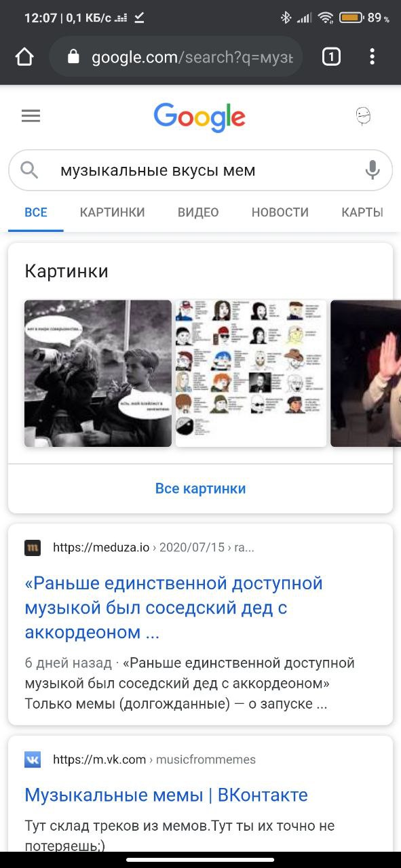Screen dimensions: 401x868
Task: Tap the Google account avatar
Action: 364,117
